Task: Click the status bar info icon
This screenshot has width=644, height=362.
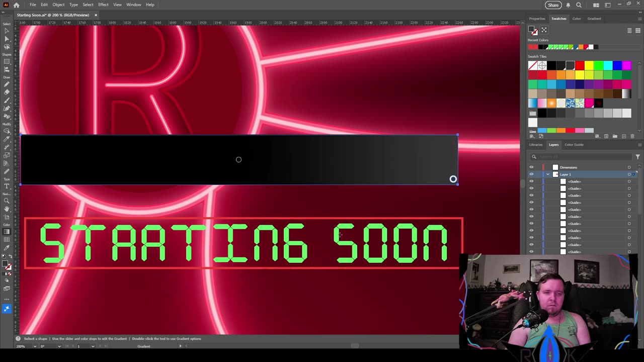Action: click(x=18, y=338)
